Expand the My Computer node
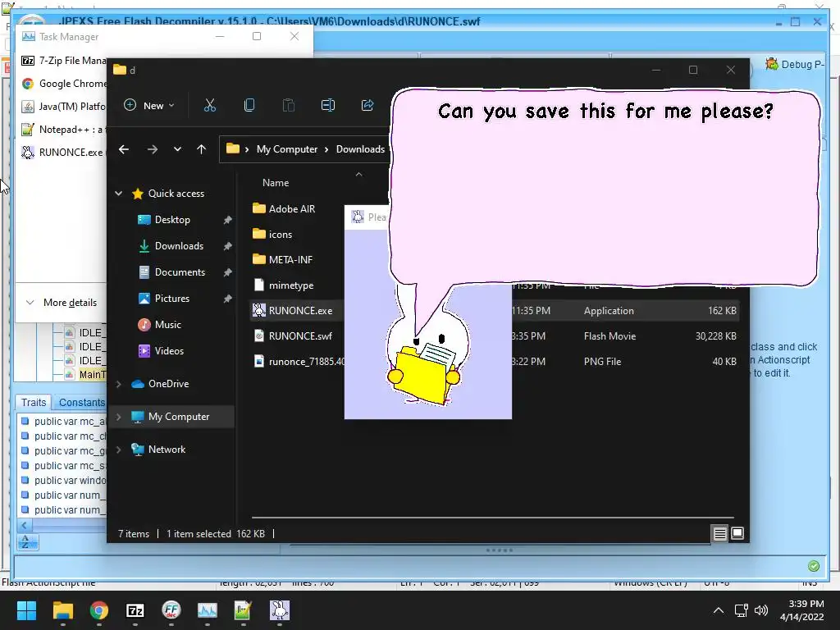 (119, 417)
